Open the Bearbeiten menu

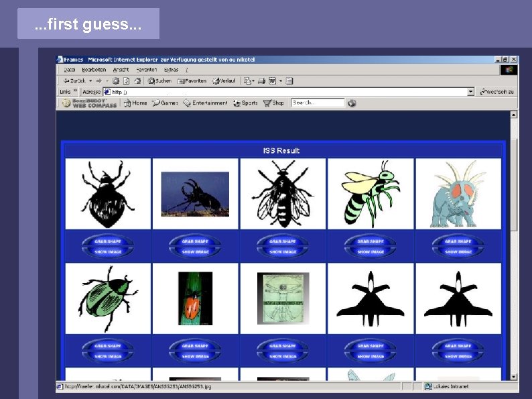pos(94,70)
